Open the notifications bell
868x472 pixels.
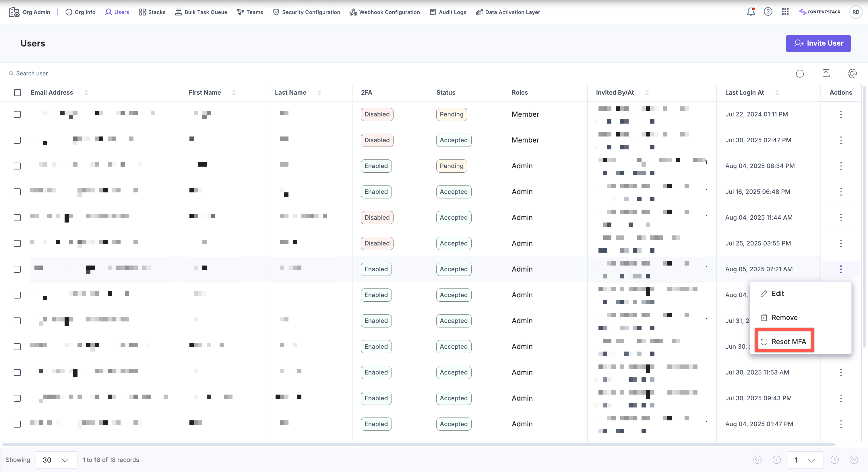coord(750,12)
